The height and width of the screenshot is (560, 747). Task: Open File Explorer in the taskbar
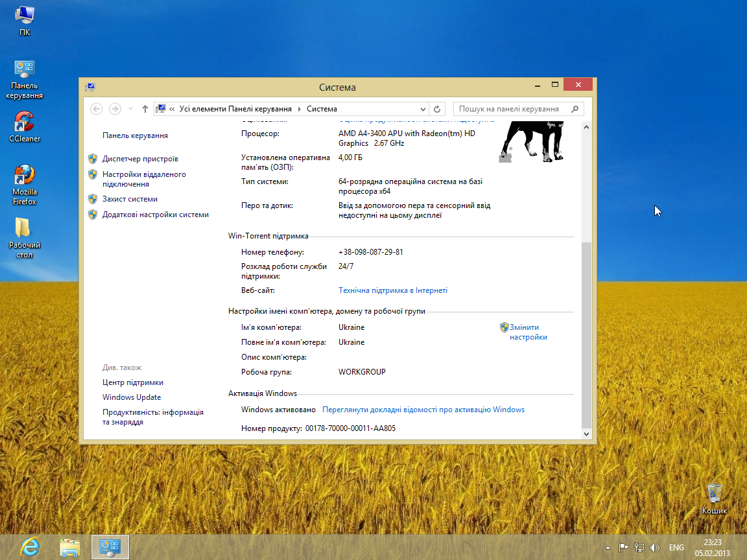(x=70, y=547)
